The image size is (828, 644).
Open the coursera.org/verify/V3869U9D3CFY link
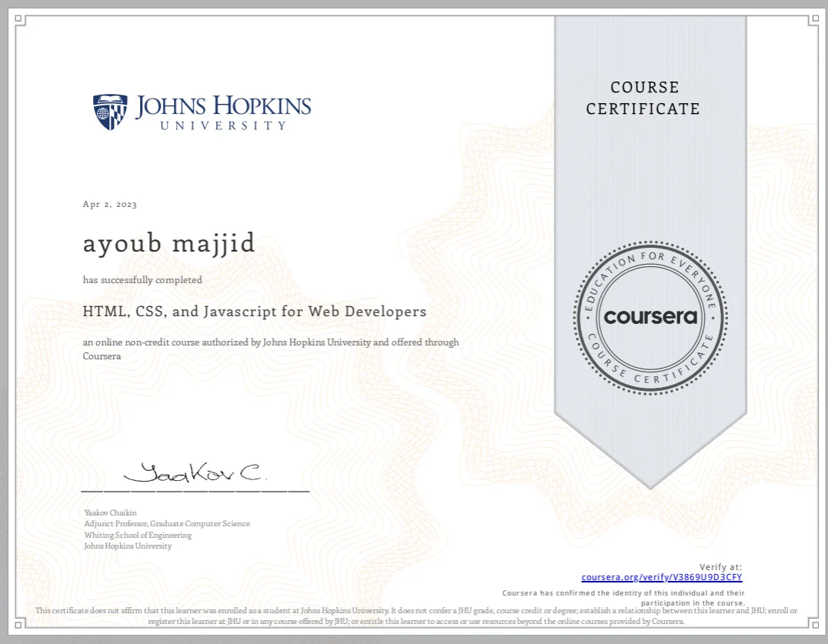click(x=662, y=577)
